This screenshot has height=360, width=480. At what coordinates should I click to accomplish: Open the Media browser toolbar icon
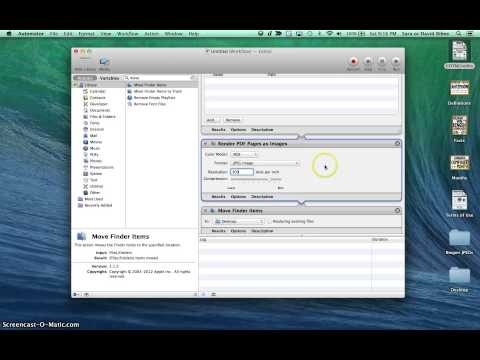tap(104, 63)
